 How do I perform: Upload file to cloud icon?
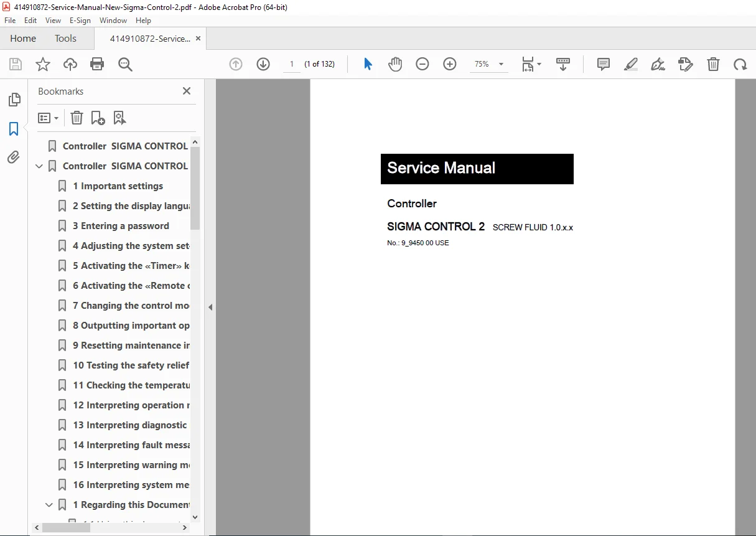[x=70, y=64]
